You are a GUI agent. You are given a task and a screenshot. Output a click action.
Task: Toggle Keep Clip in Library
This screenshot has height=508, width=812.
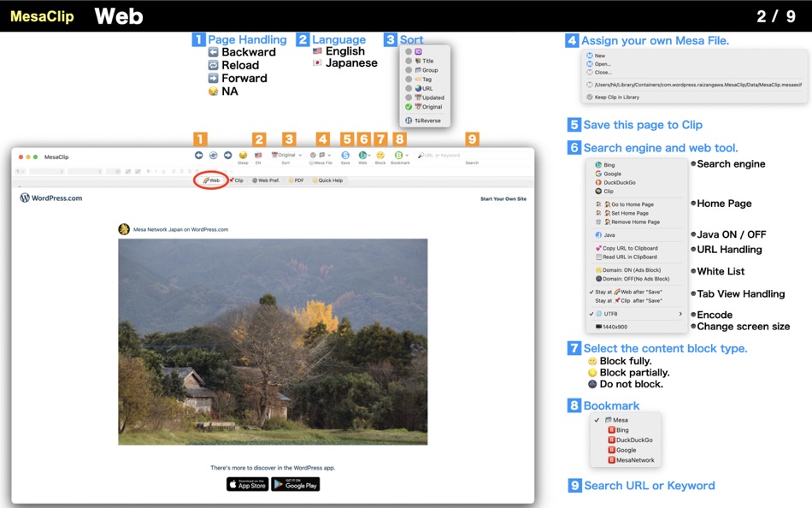pyautogui.click(x=613, y=97)
